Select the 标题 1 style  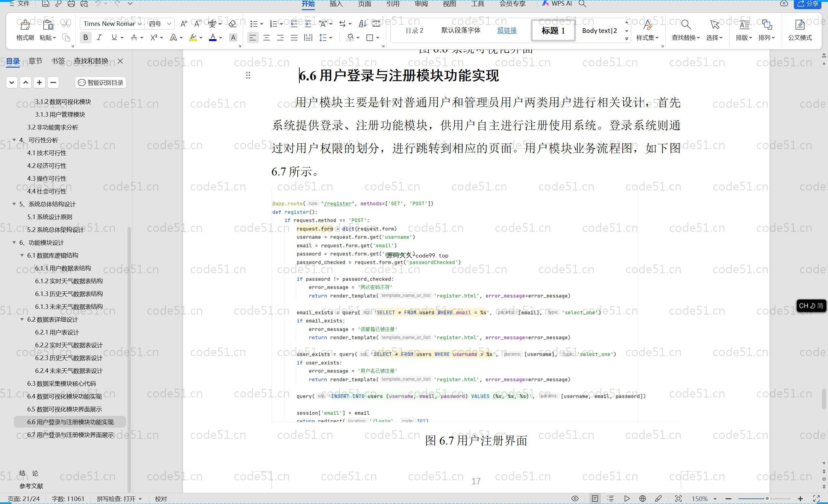(x=553, y=31)
